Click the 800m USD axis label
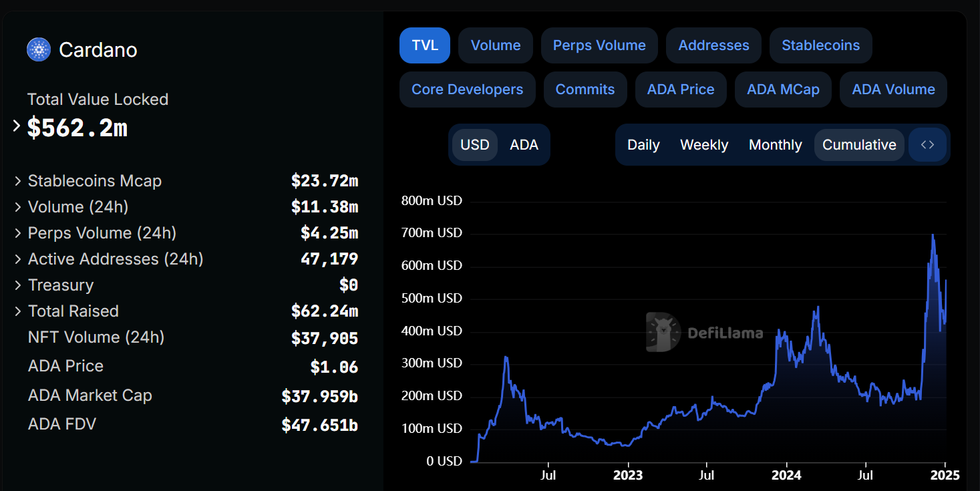 point(432,200)
